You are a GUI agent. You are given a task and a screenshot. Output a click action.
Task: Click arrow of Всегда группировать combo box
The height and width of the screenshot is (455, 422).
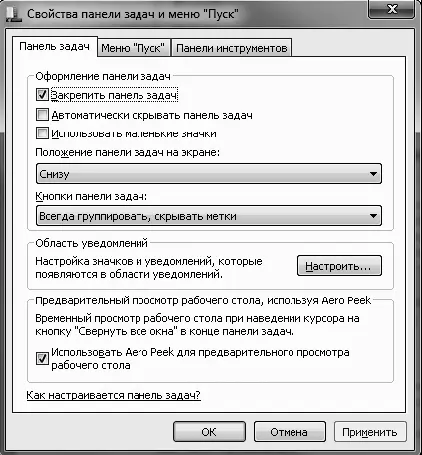[373, 216]
